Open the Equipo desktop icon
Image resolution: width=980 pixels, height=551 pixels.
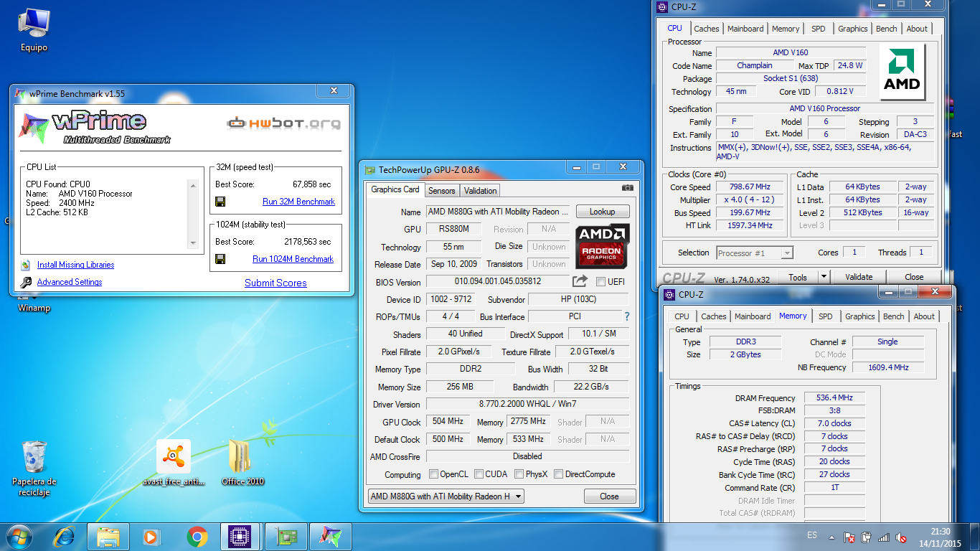33,29
